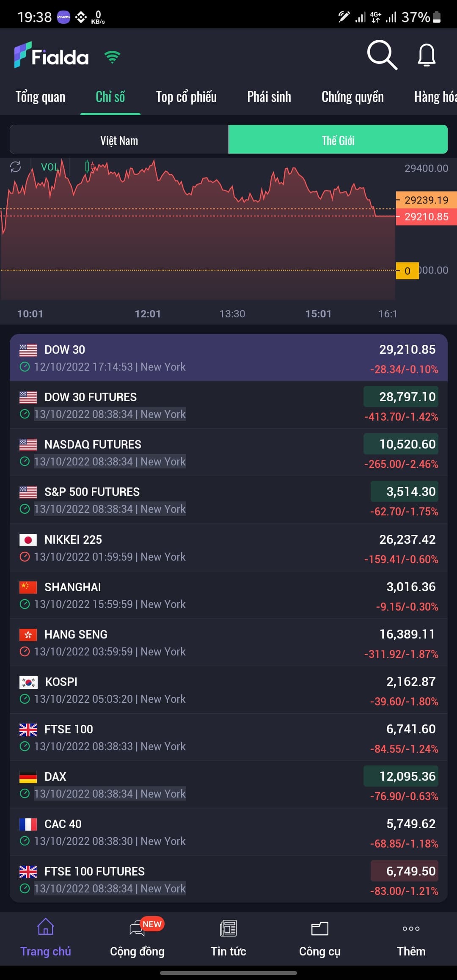Open the search magnifier
Image resolution: width=457 pixels, height=980 pixels.
click(x=382, y=55)
